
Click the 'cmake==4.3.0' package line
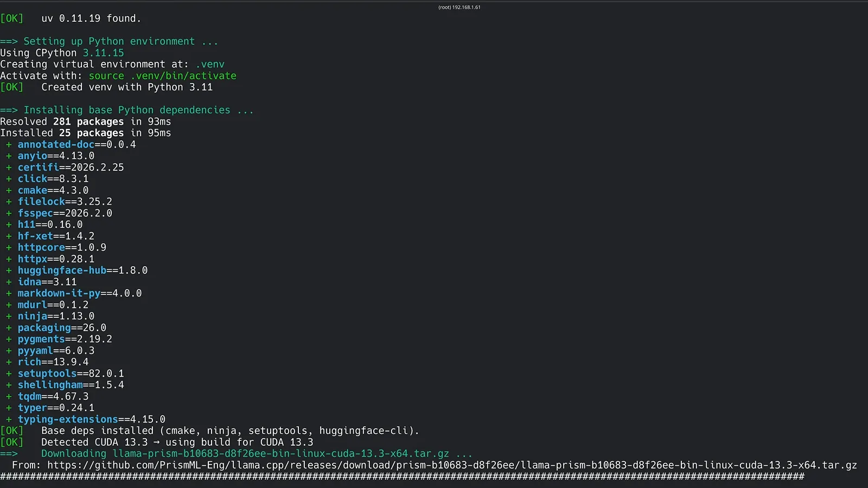[x=53, y=190]
